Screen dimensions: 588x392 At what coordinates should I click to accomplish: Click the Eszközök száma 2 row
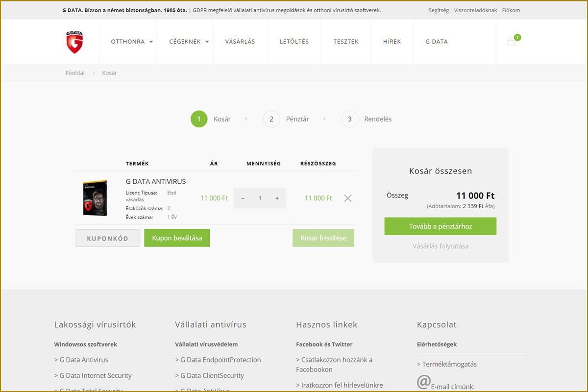[x=148, y=208]
